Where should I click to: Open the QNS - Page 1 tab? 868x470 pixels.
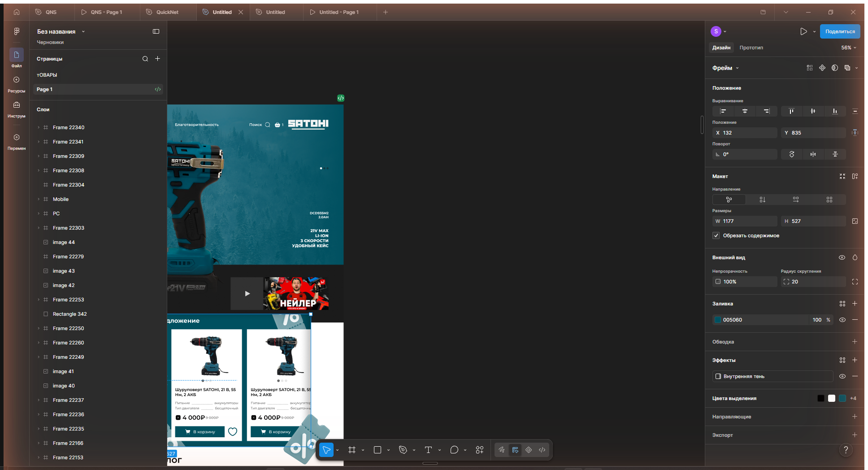point(106,12)
